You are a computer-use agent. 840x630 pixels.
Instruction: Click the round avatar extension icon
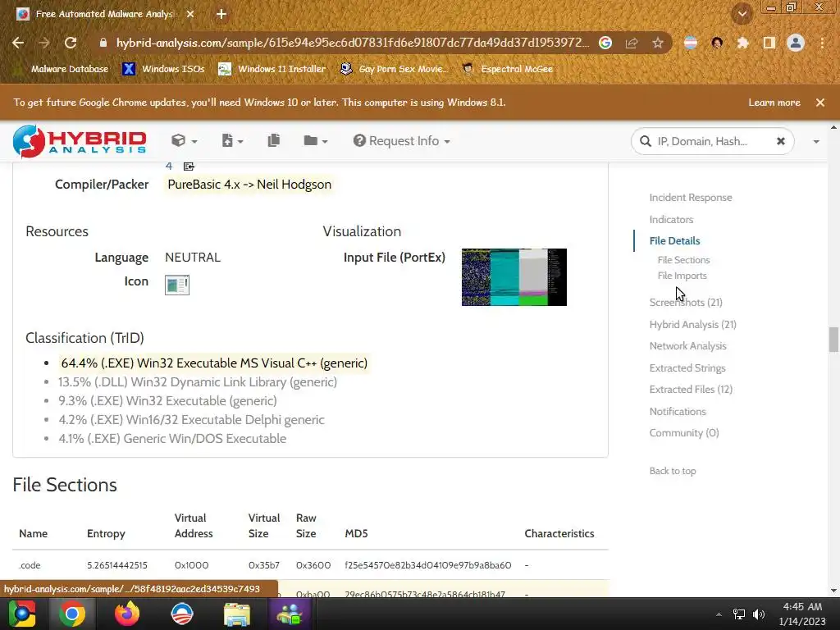click(x=717, y=43)
